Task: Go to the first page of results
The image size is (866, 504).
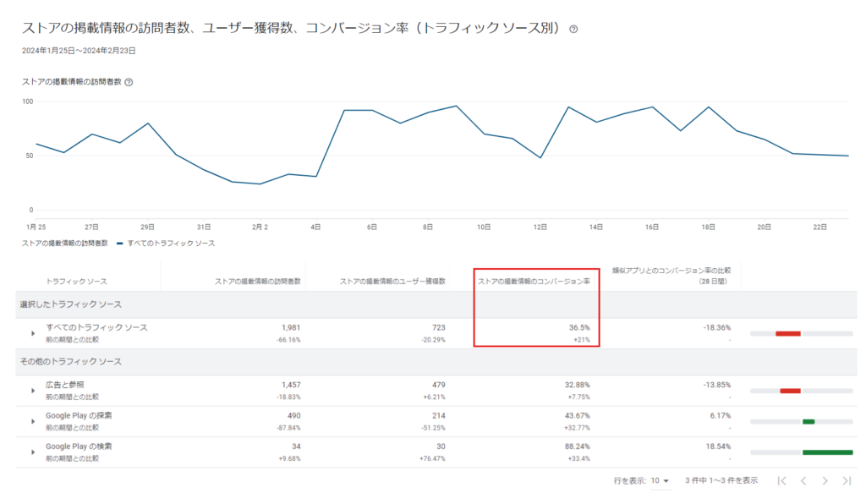Action: click(x=781, y=481)
